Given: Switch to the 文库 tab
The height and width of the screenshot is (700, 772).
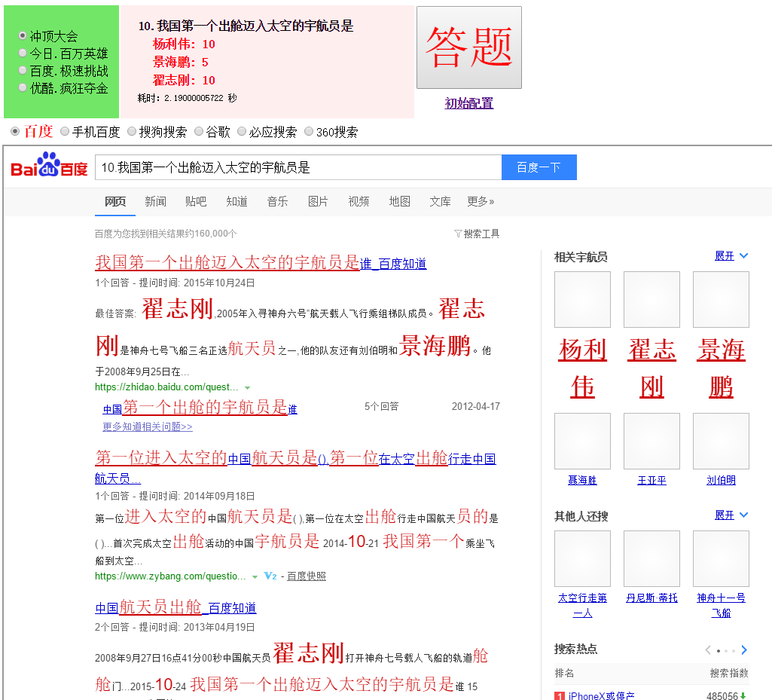Looking at the screenshot, I should point(440,201).
